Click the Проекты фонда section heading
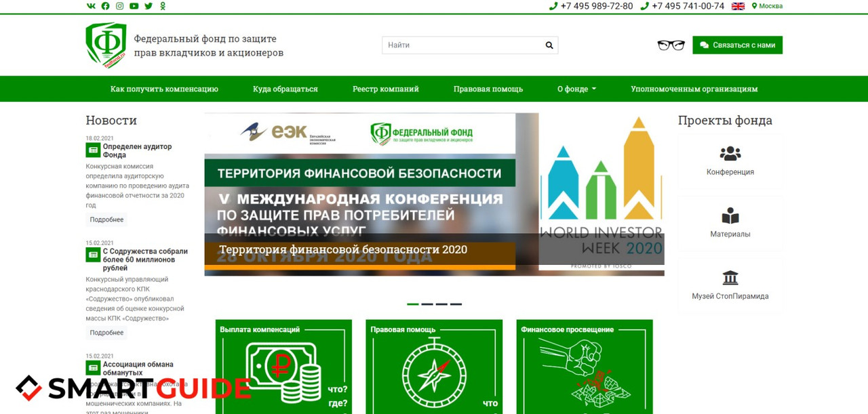This screenshot has height=414, width=868. point(725,121)
